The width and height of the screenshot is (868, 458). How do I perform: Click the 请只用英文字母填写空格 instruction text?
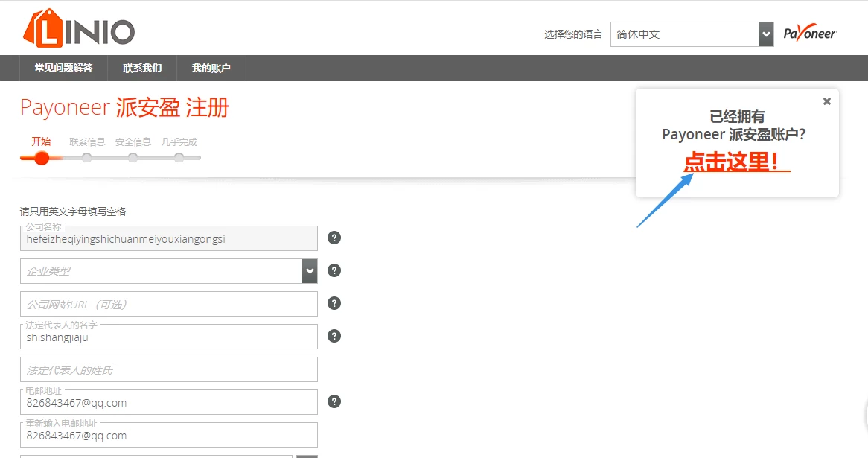pyautogui.click(x=73, y=211)
